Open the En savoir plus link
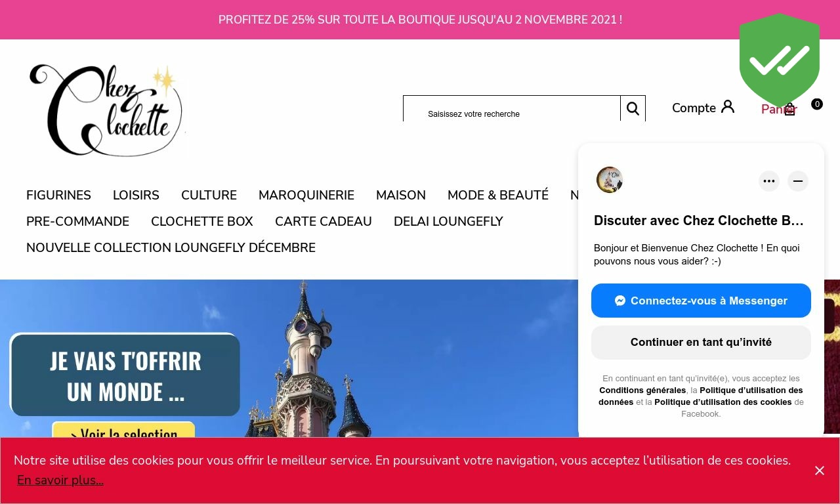Screen dimensions: 840x504 pos(60,480)
